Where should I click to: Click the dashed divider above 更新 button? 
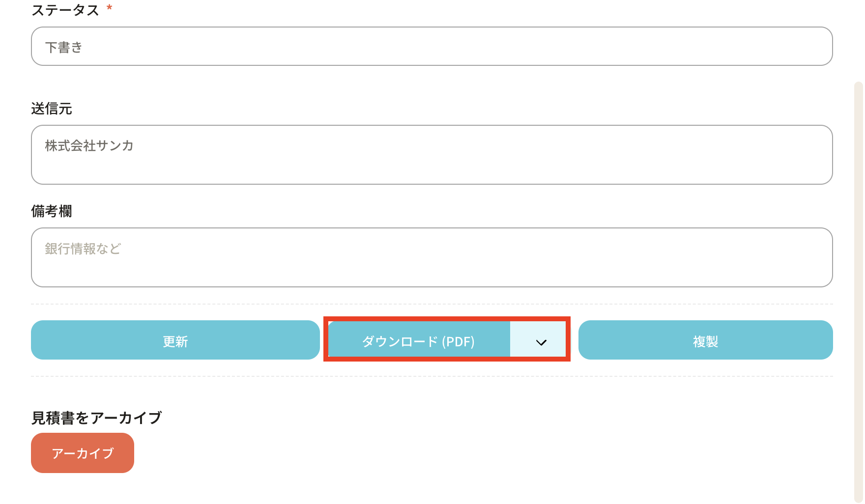coord(432,304)
